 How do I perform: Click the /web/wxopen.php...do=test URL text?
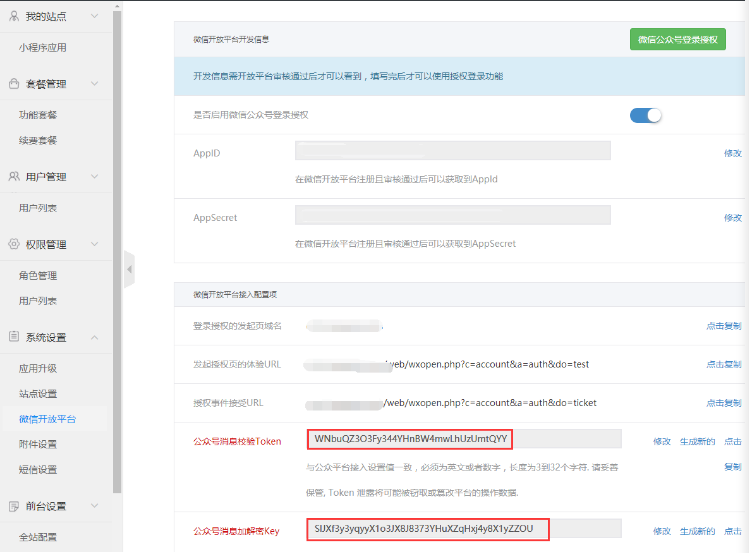pyautogui.click(x=487, y=364)
